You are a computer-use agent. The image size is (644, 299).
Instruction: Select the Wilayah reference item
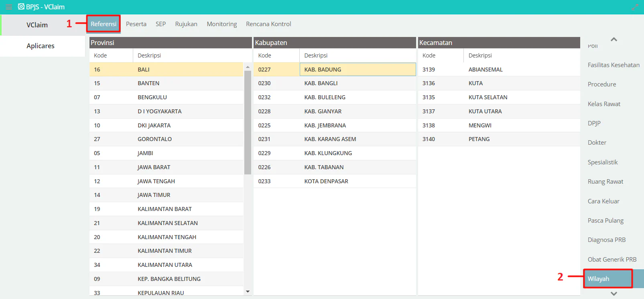coord(614,279)
